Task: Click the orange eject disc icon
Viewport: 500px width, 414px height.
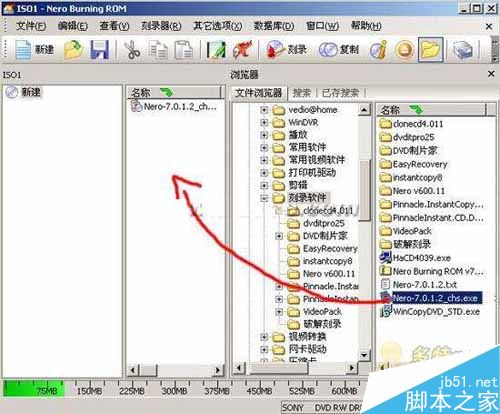Action: pyautogui.click(x=404, y=50)
